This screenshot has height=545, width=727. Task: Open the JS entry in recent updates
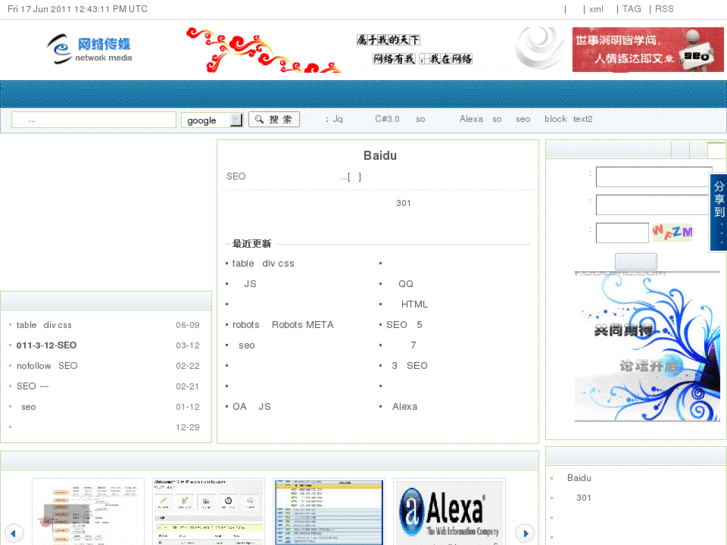[250, 284]
